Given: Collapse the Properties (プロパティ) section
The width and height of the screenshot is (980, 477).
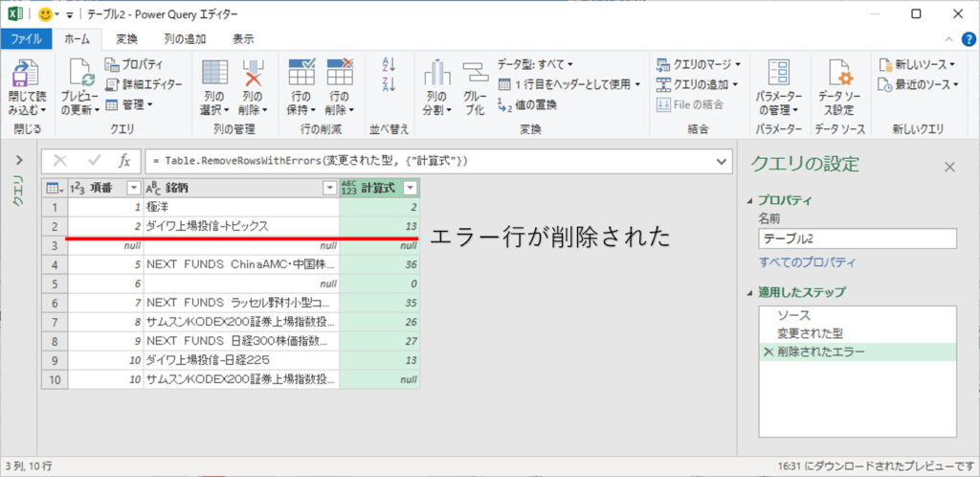Looking at the screenshot, I should tap(750, 201).
